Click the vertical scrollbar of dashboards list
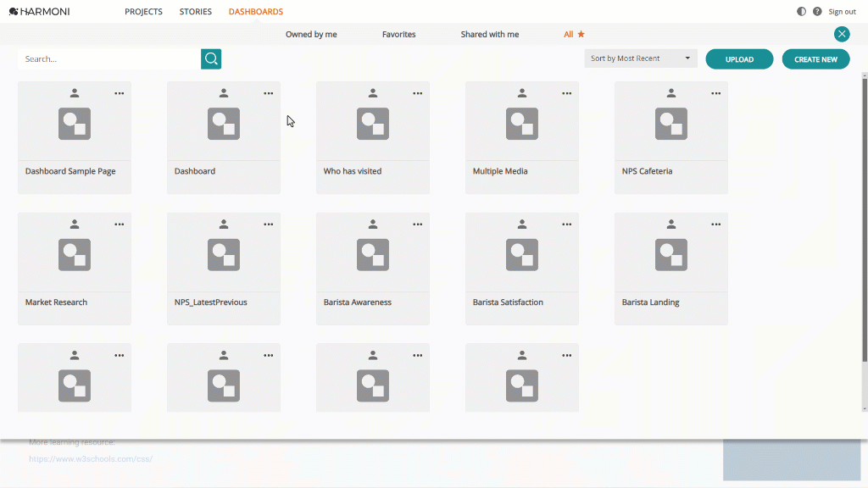868x488 pixels. pyautogui.click(x=864, y=220)
